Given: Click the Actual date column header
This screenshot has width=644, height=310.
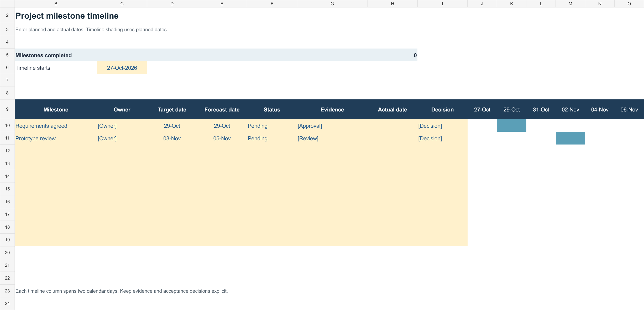Looking at the screenshot, I should coord(392,109).
